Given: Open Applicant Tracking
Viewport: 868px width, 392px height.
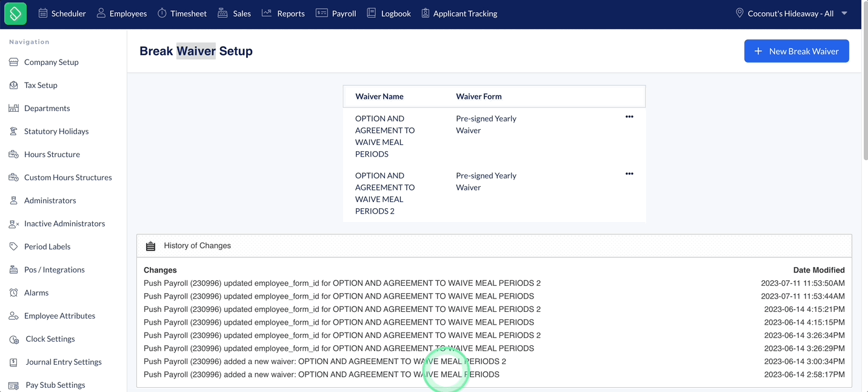Looking at the screenshot, I should pyautogui.click(x=459, y=13).
